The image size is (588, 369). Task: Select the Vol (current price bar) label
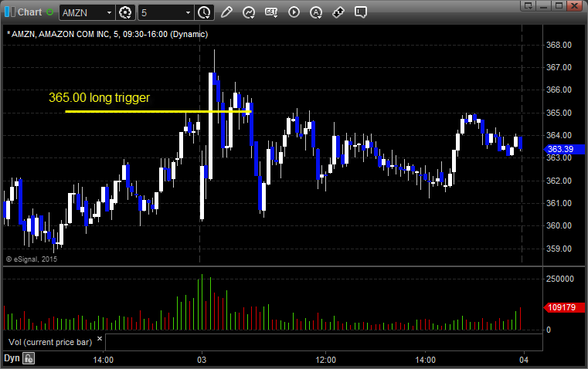point(50,342)
